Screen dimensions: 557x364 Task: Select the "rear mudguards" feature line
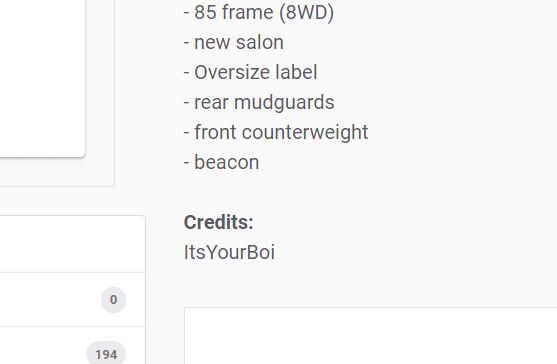pyautogui.click(x=259, y=102)
